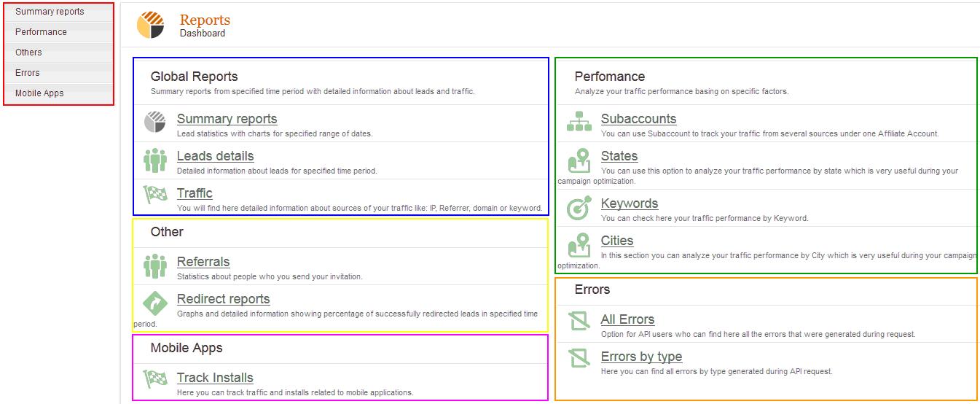Click the target icon next to Keywords
Viewport: 980px width, 404px height.
[579, 208]
